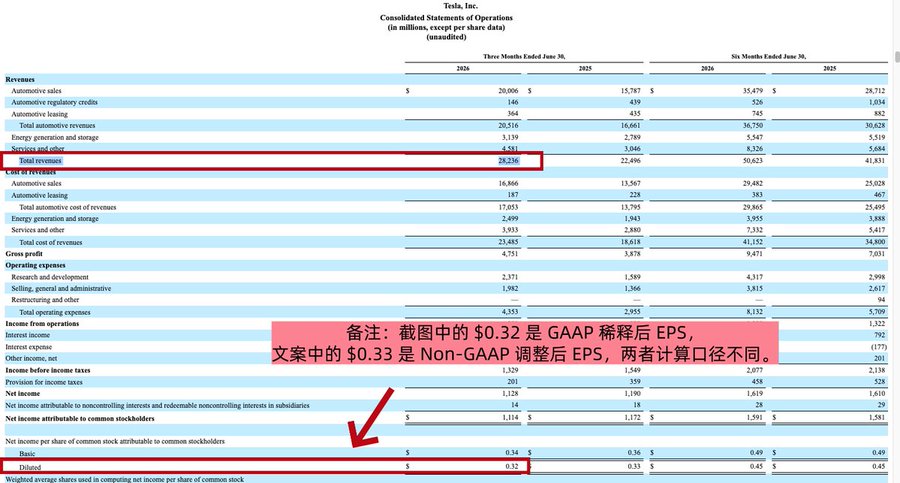Click the income before taxes value 1,329
Screen dimensions: 900x483
click(x=510, y=370)
